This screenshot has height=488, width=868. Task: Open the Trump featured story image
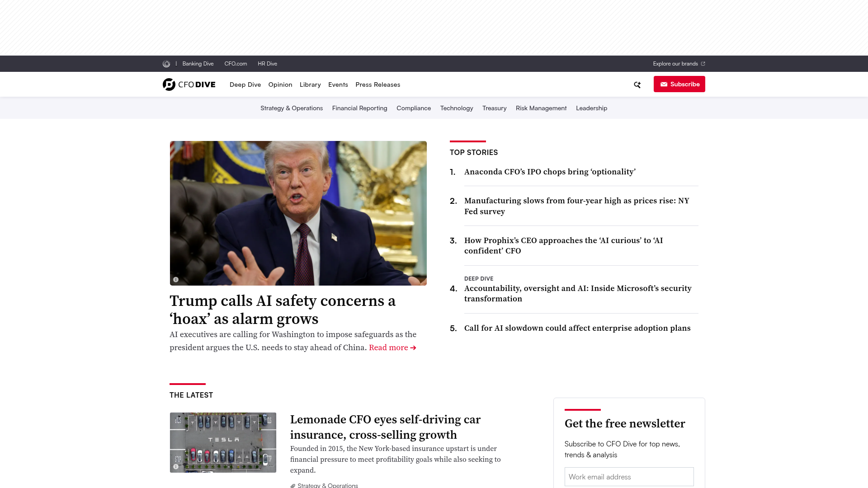click(298, 213)
